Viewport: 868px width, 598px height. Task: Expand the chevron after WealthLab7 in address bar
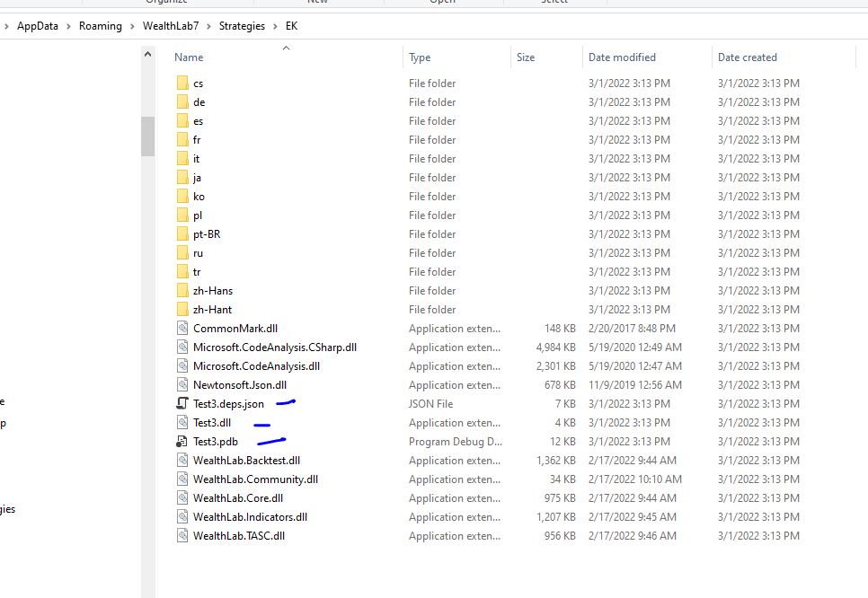click(x=208, y=26)
